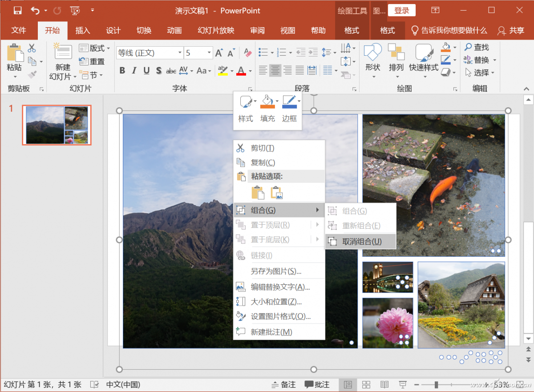Click the Format Painter brush icon
Image resolution: width=534 pixels, height=392 pixels.
click(x=32, y=74)
